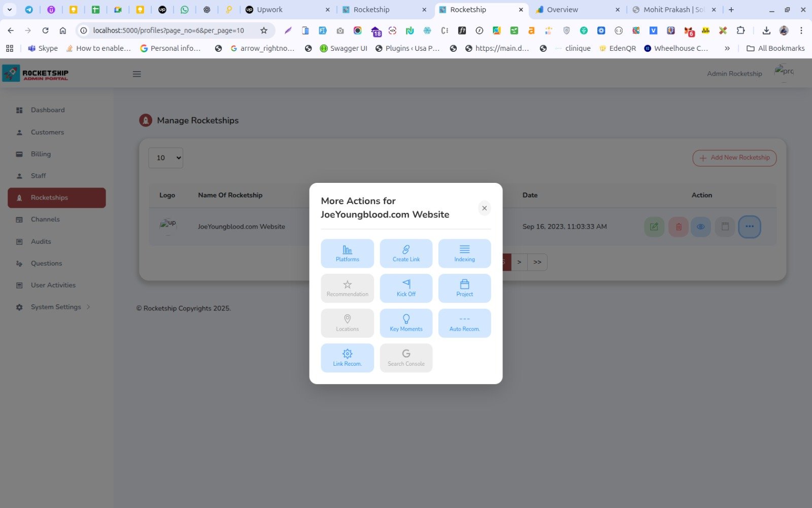Open the per-page 10 dropdown
The height and width of the screenshot is (508, 812).
click(x=165, y=158)
